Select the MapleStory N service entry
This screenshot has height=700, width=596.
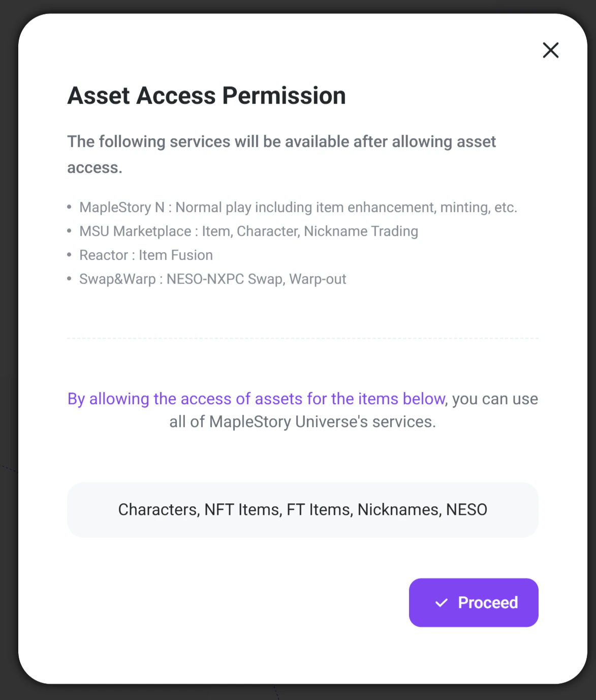tap(298, 207)
